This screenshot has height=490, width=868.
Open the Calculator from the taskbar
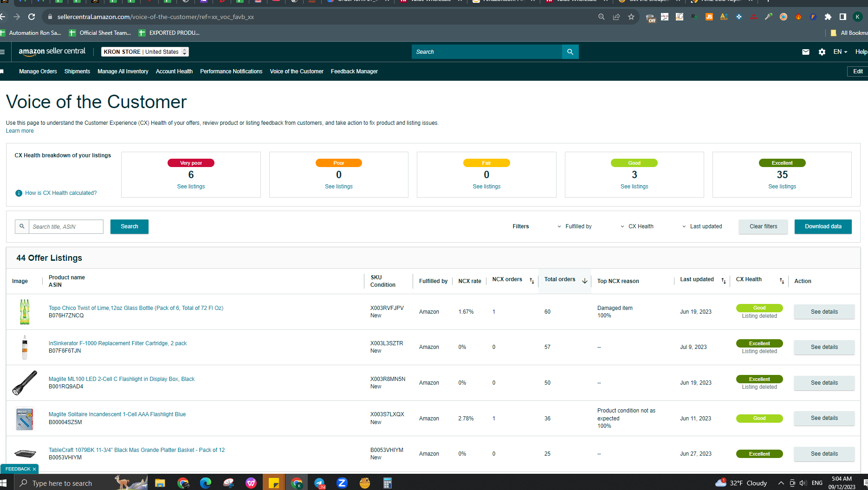click(388, 483)
